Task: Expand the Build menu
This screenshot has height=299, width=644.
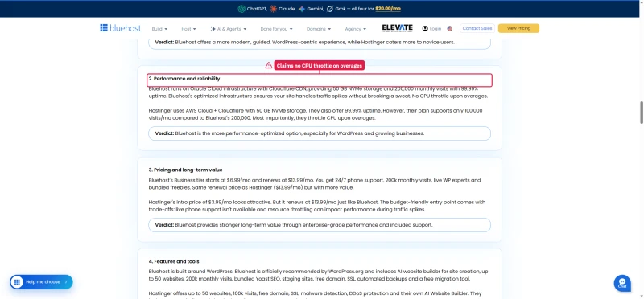Action: tap(159, 29)
